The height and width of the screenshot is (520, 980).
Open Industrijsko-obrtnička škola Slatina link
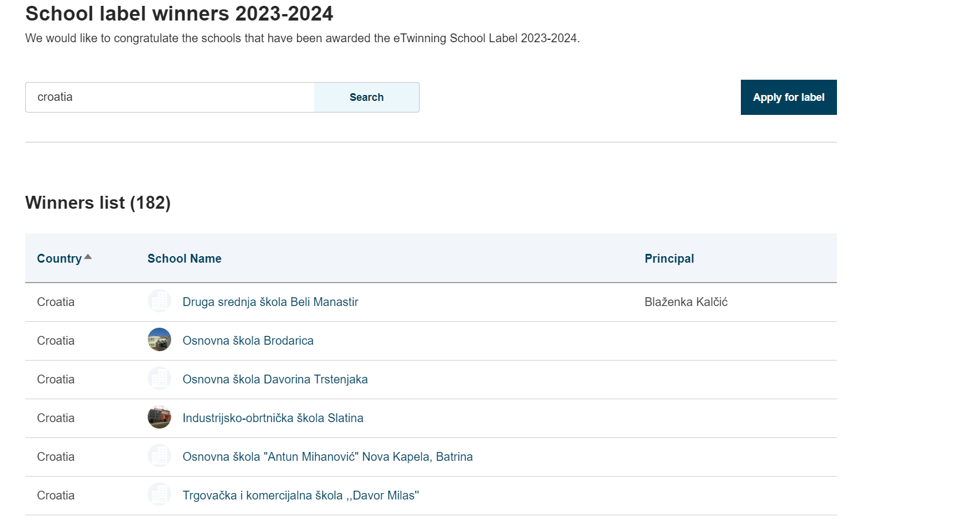pyautogui.click(x=273, y=418)
